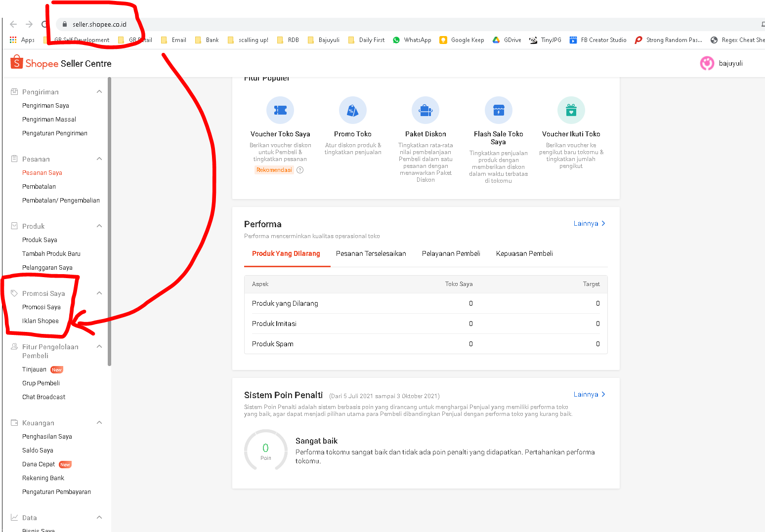
Task: Switch to Produk Yang Dilarang tab
Action: coord(286,253)
